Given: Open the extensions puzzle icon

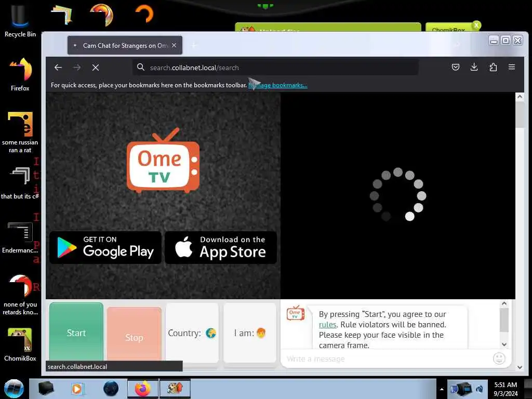Looking at the screenshot, I should point(493,67).
